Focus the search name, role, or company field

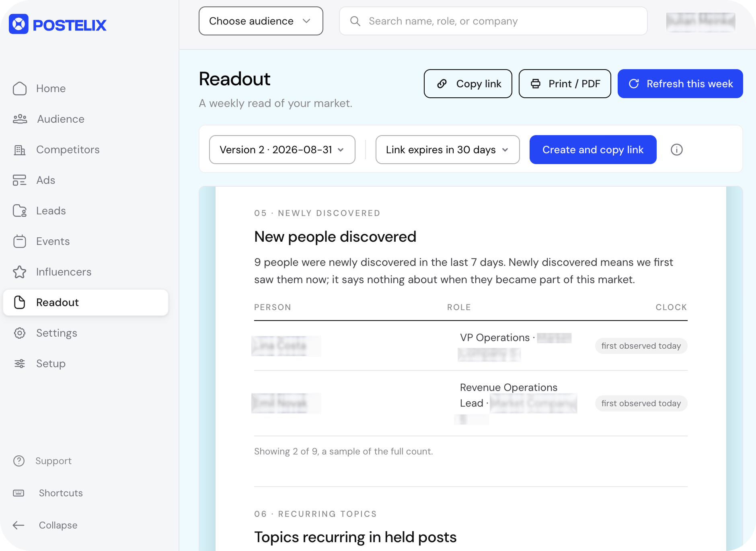493,21
